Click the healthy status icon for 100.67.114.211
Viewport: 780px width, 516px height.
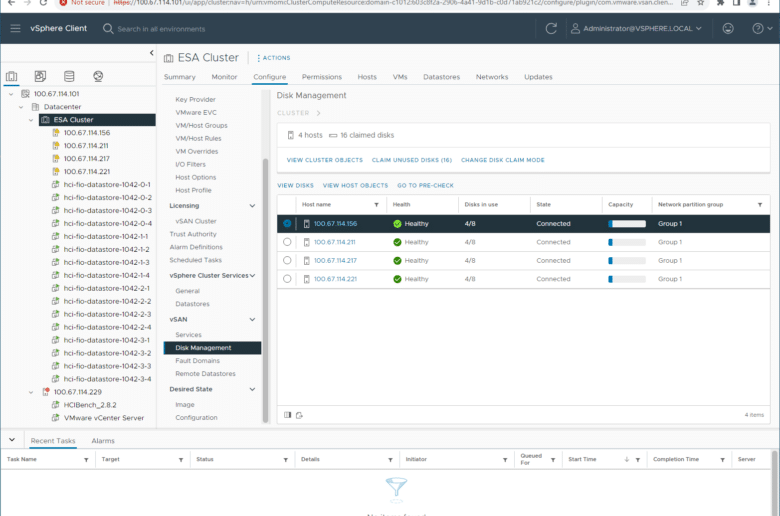[397, 242]
